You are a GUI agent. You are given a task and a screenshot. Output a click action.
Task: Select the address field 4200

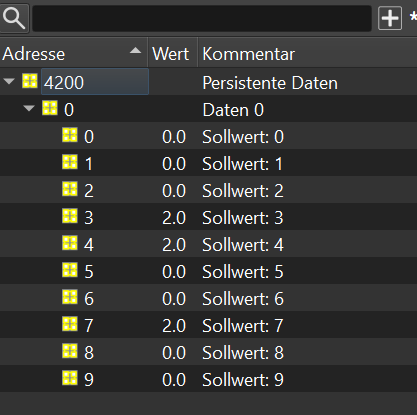(x=95, y=82)
